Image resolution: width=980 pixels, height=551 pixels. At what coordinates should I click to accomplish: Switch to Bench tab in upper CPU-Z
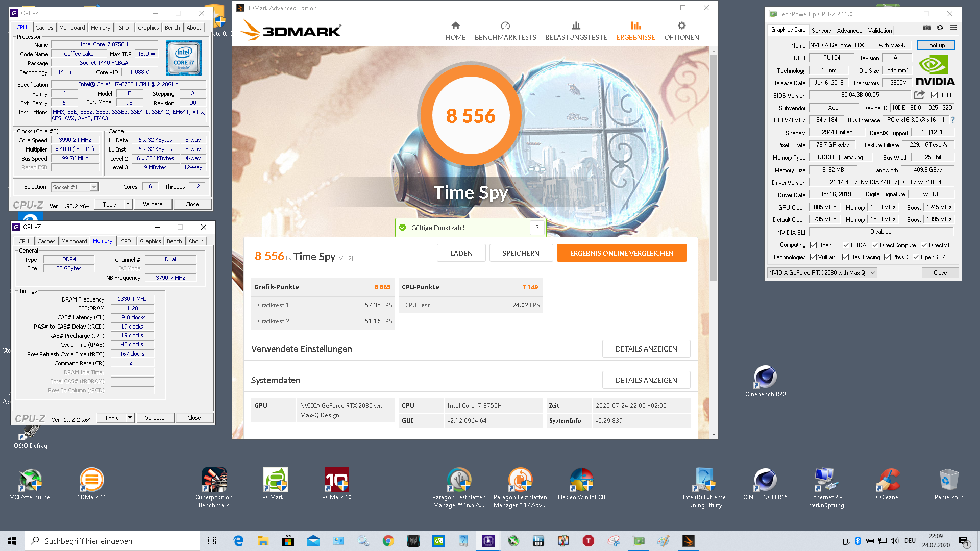click(173, 28)
